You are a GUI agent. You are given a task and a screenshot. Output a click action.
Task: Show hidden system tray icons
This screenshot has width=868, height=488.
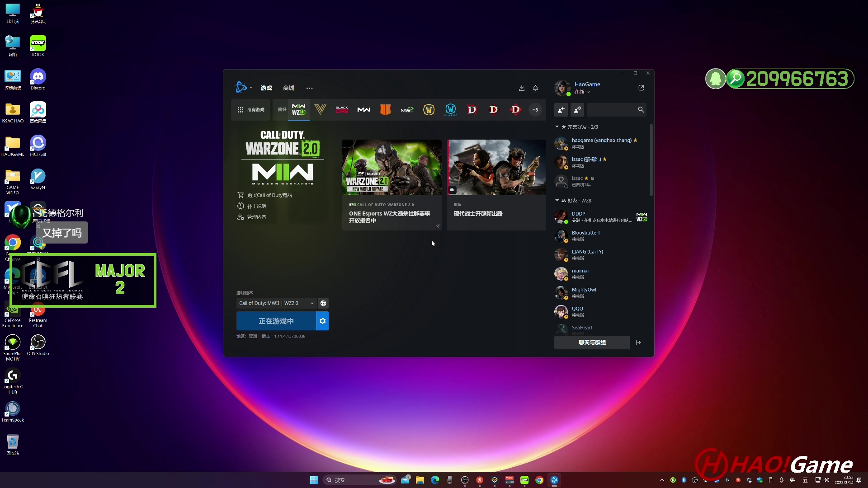(662, 480)
